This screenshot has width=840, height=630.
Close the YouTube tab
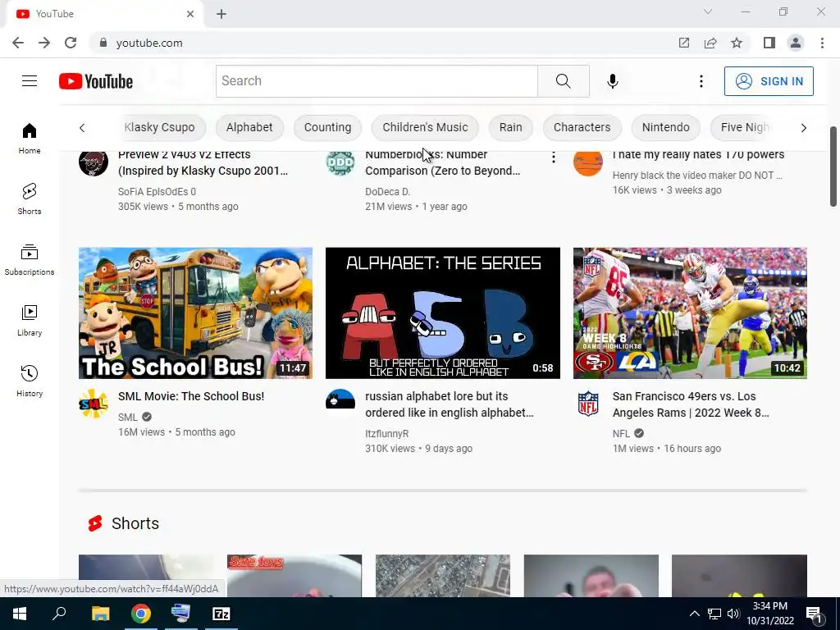pyautogui.click(x=190, y=14)
